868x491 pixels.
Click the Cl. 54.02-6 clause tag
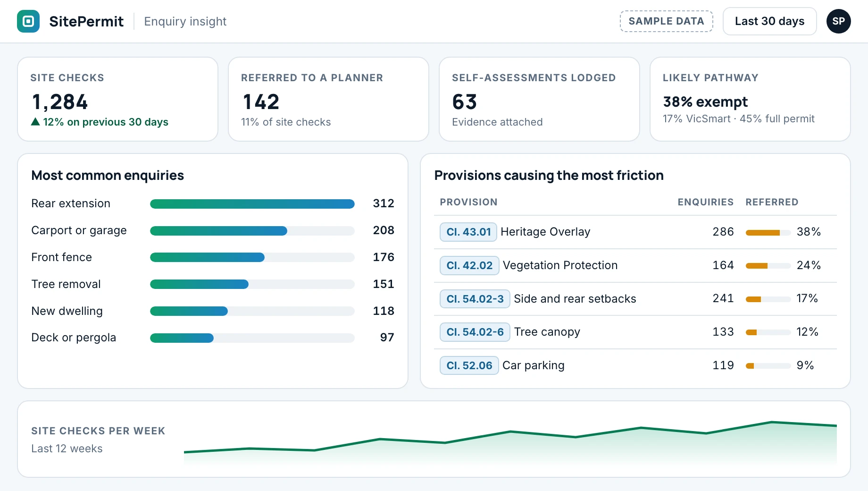(475, 332)
